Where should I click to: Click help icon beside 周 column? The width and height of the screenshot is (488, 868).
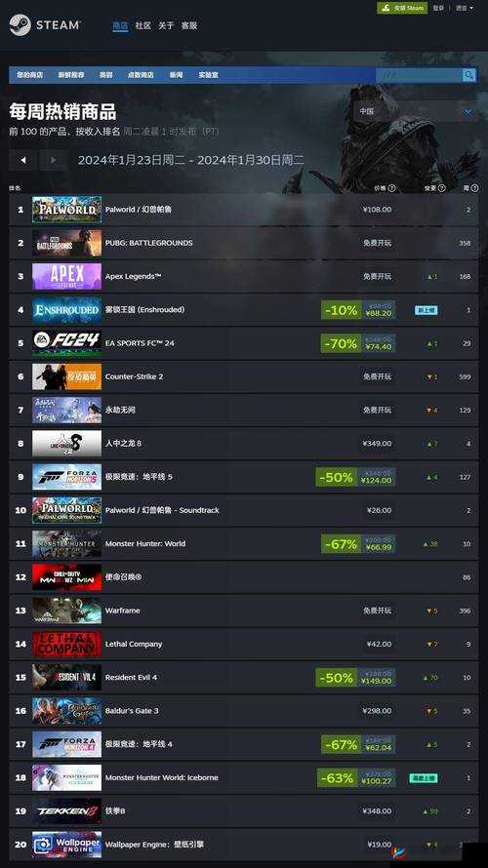coord(475,188)
